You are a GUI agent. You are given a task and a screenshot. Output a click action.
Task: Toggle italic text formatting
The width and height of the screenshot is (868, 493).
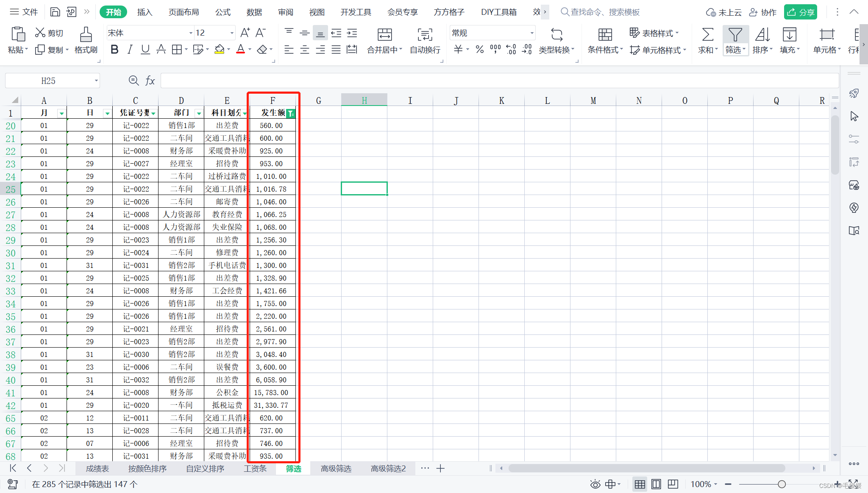click(130, 50)
